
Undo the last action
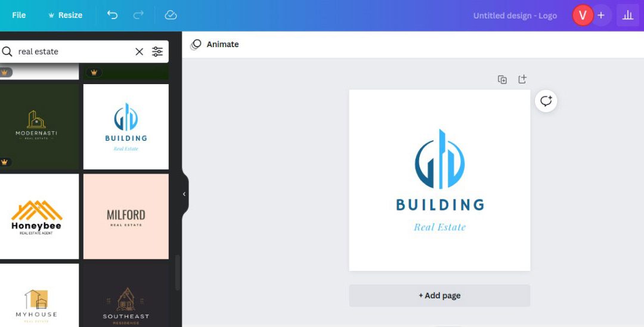click(x=112, y=15)
